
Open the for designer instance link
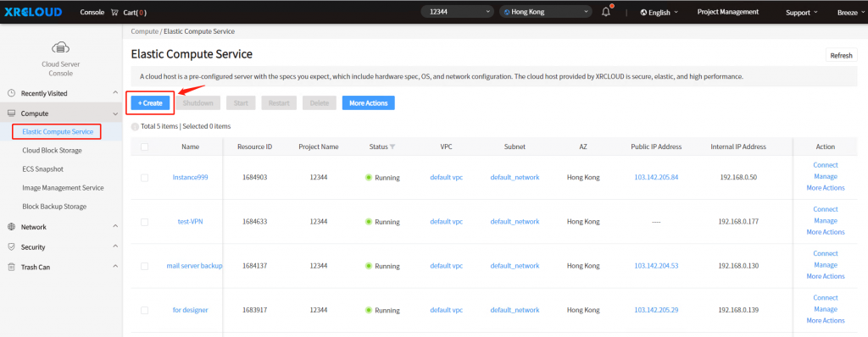pyautogui.click(x=191, y=310)
